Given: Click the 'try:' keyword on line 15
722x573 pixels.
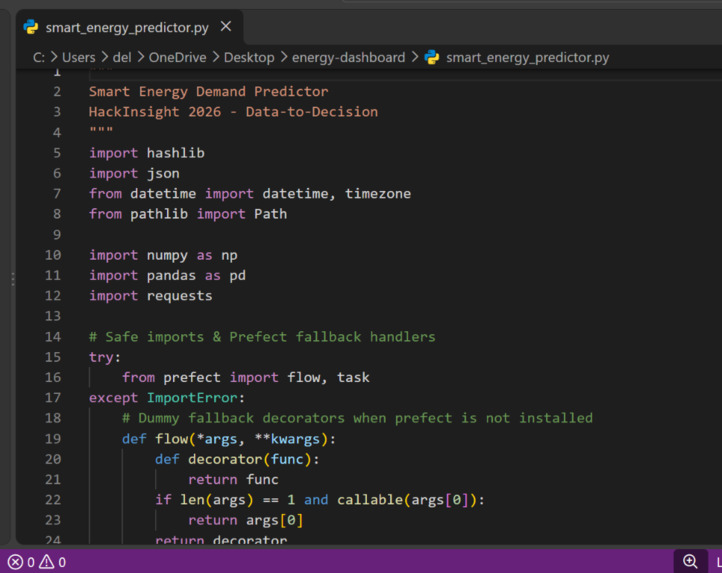Looking at the screenshot, I should tap(105, 357).
